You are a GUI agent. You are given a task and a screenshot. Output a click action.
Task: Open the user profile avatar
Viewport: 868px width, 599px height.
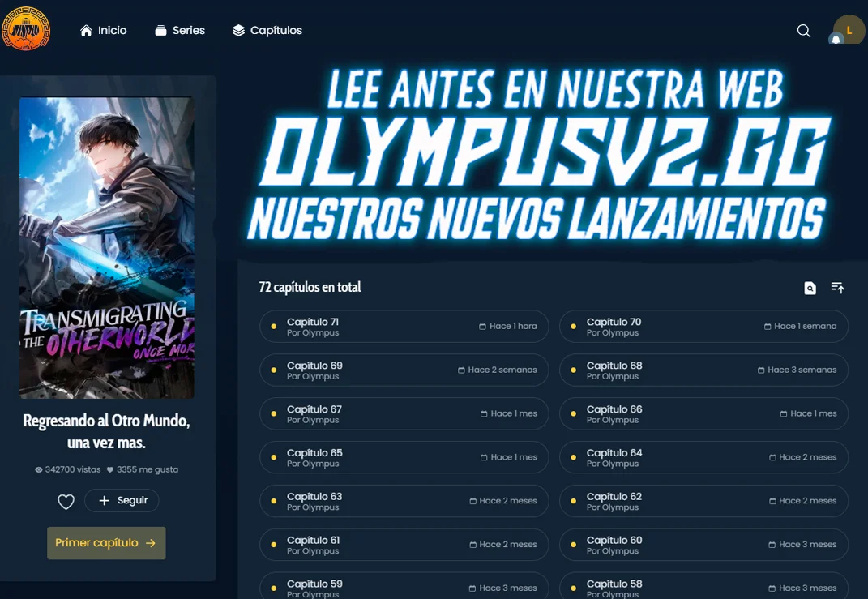pyautogui.click(x=849, y=30)
